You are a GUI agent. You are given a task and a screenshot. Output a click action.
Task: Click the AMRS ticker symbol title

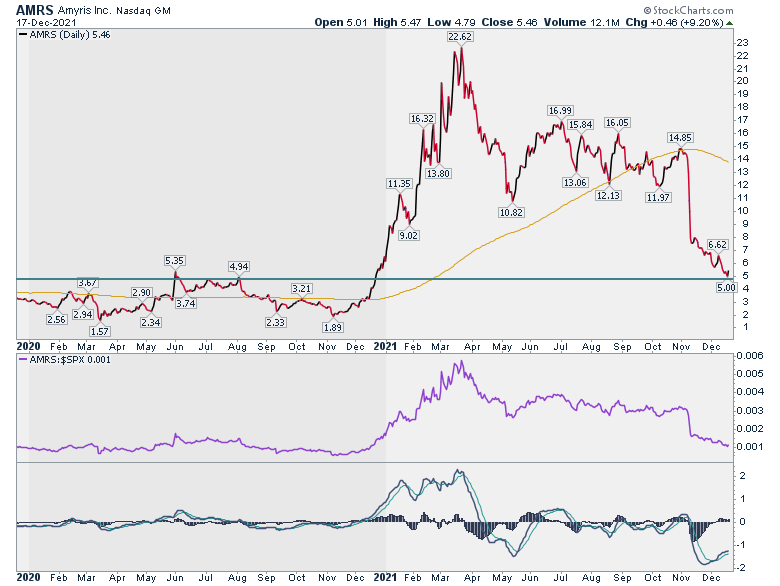(35, 9)
